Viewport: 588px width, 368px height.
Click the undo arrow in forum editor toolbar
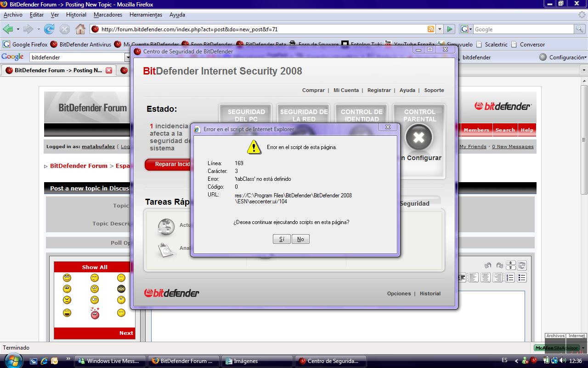click(x=488, y=265)
